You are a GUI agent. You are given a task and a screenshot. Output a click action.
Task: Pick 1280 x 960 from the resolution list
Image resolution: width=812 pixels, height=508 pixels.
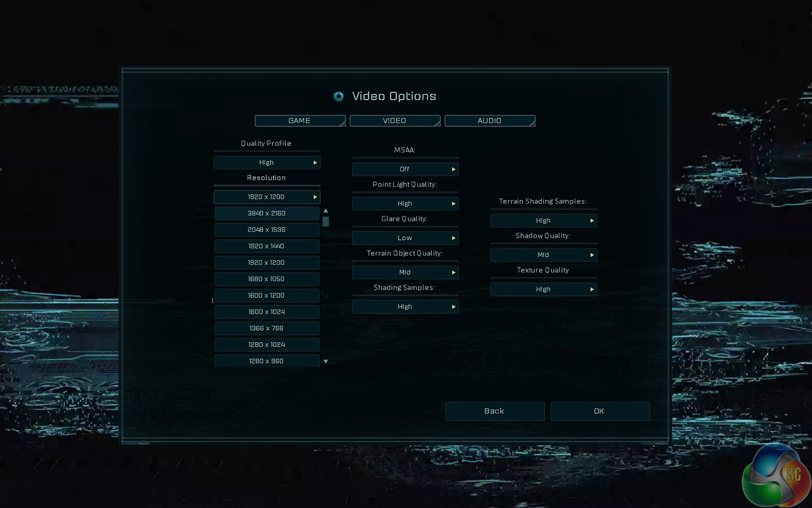tap(267, 361)
